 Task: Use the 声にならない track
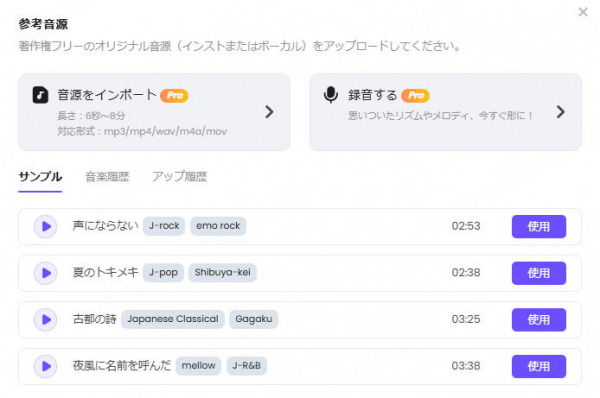(x=539, y=227)
